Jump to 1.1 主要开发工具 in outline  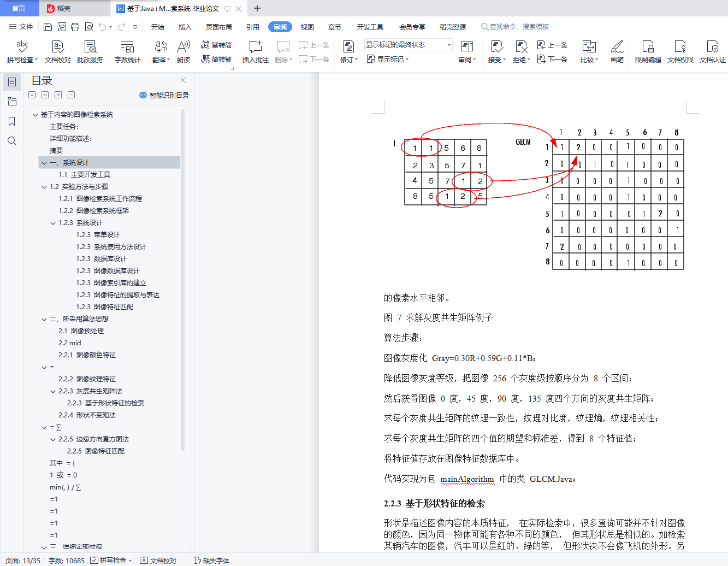(85, 175)
